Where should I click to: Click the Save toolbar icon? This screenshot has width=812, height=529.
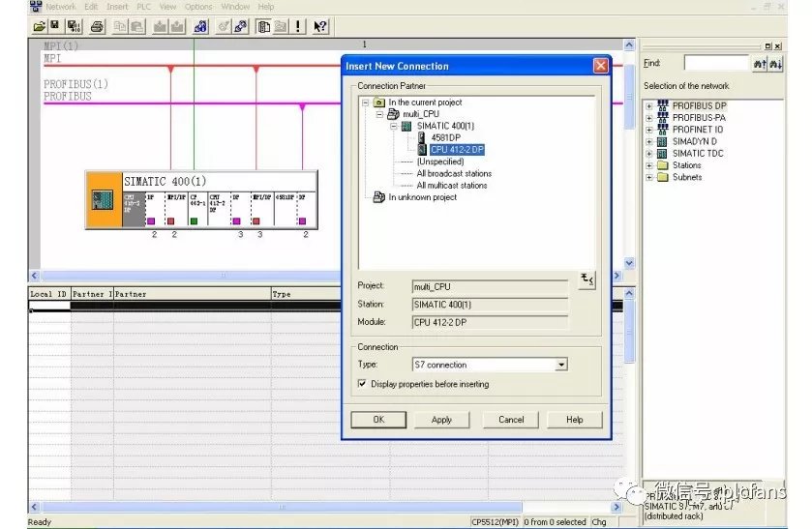coord(55,26)
